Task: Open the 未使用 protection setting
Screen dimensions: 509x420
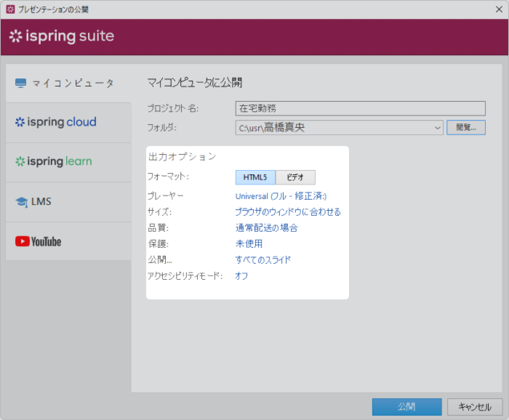Action: click(x=249, y=244)
